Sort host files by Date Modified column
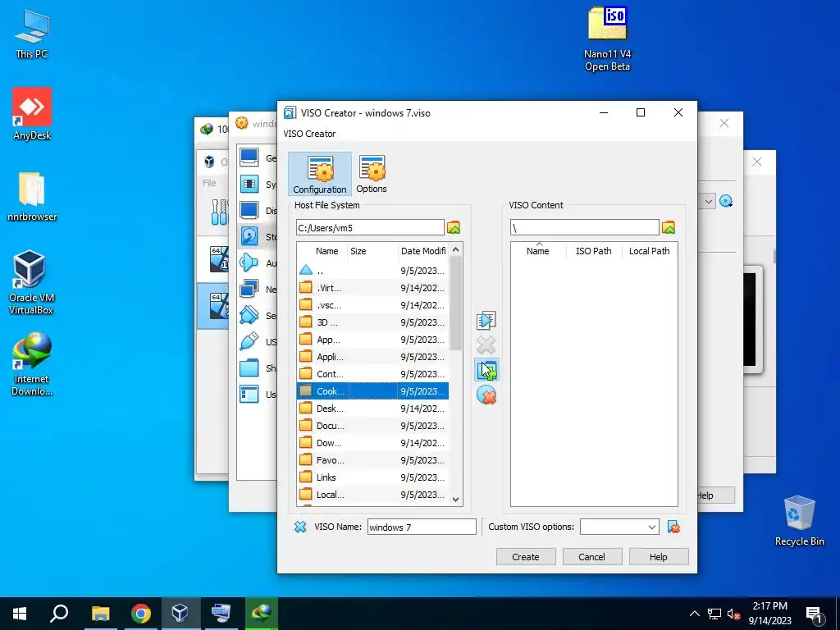The height and width of the screenshot is (630, 840). pos(423,251)
